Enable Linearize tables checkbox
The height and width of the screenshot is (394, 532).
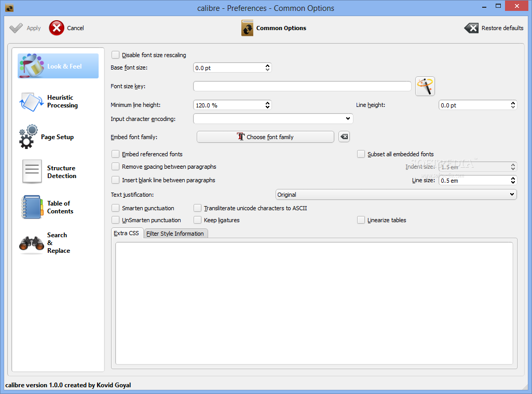(x=361, y=220)
